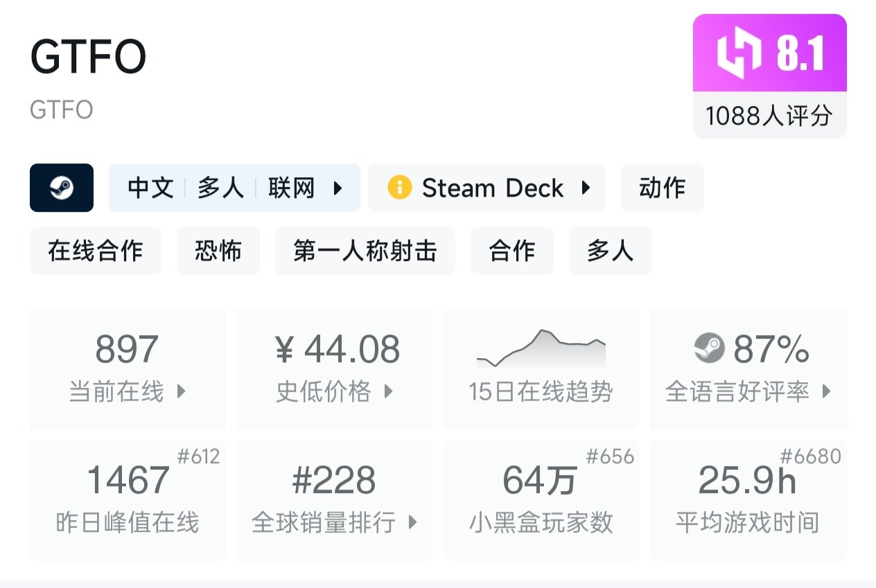Expand the 全球销量排行 arrow
This screenshot has height=588, width=876.
pyautogui.click(x=413, y=522)
